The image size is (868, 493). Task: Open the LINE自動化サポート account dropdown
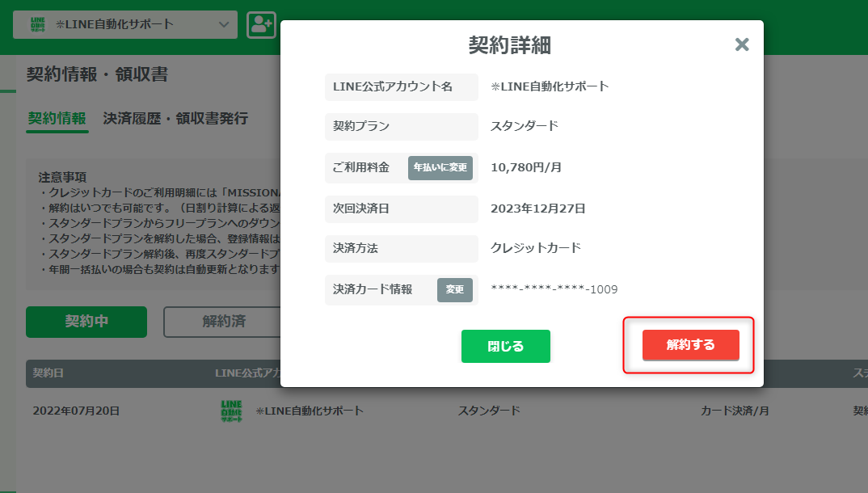(125, 24)
